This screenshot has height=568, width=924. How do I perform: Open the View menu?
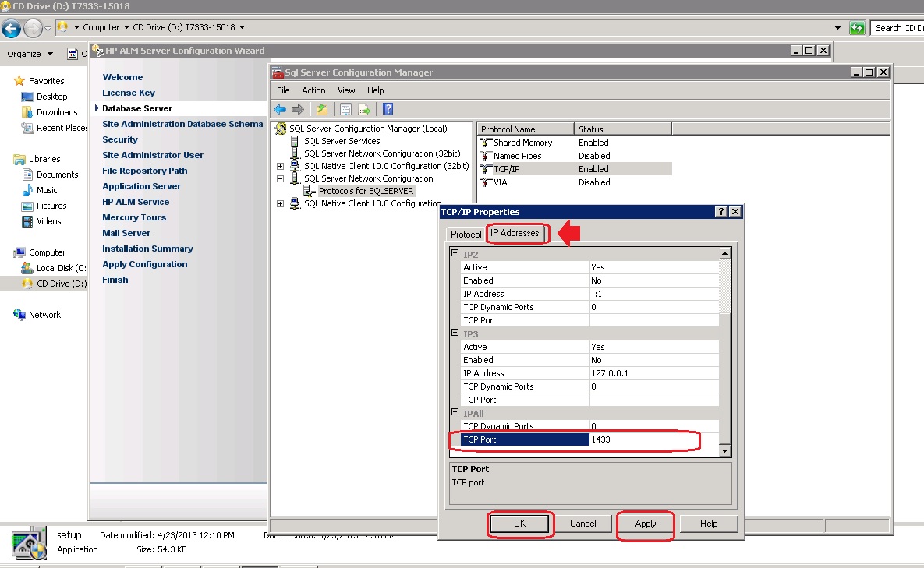[346, 90]
